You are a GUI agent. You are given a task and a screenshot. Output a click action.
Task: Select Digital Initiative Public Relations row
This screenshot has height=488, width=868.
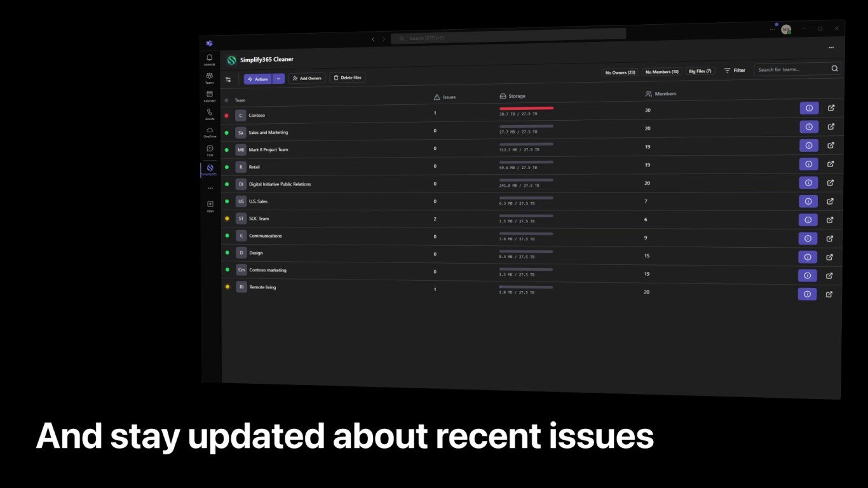[531, 183]
